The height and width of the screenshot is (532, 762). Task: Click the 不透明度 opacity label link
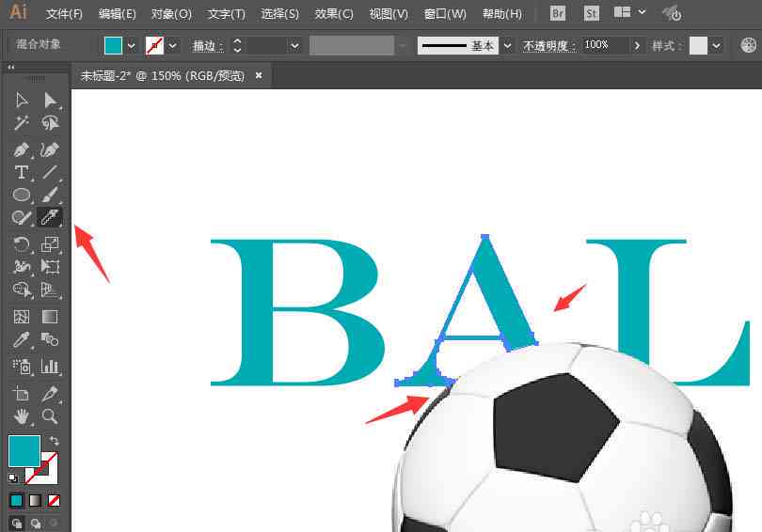[x=548, y=46]
